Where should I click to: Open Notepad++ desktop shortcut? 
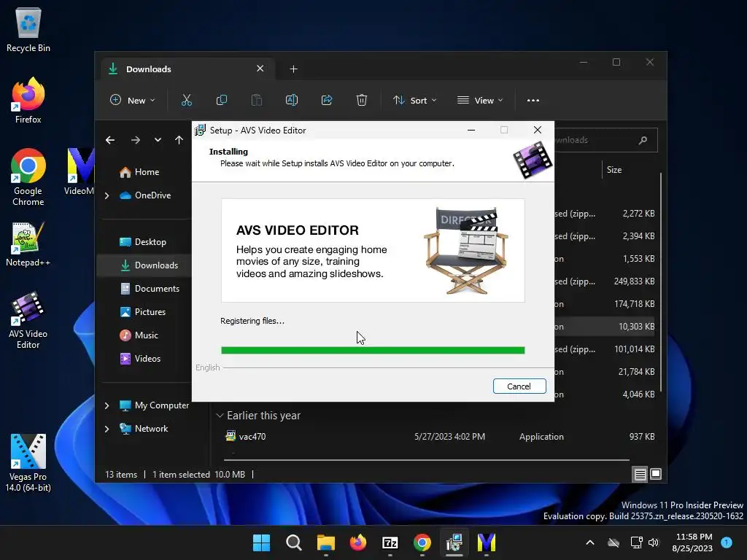(28, 244)
